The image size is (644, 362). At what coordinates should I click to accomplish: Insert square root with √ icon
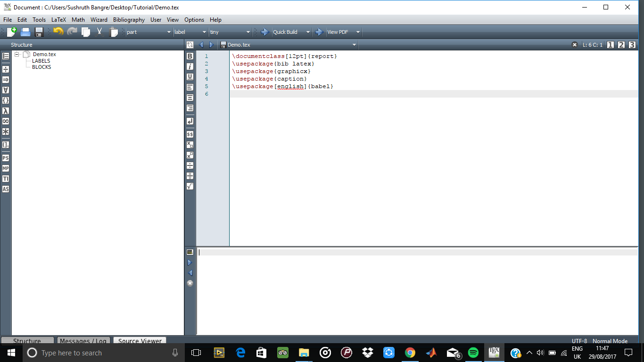[x=190, y=186]
